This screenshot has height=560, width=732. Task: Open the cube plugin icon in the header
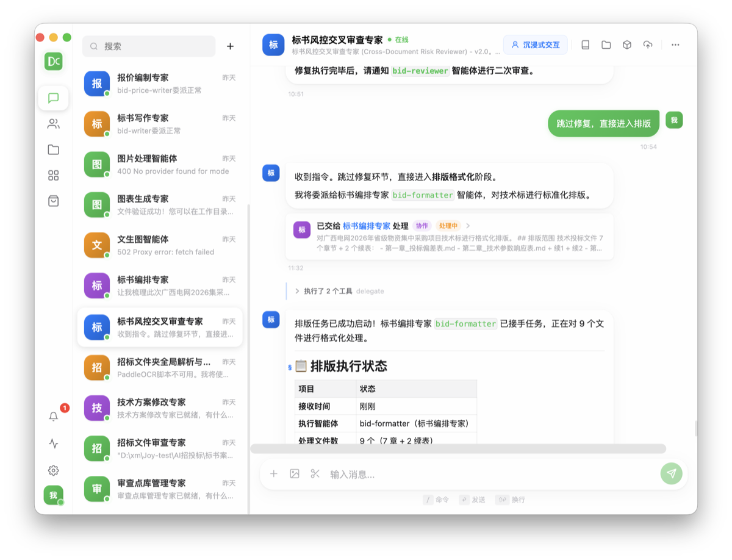coord(626,45)
